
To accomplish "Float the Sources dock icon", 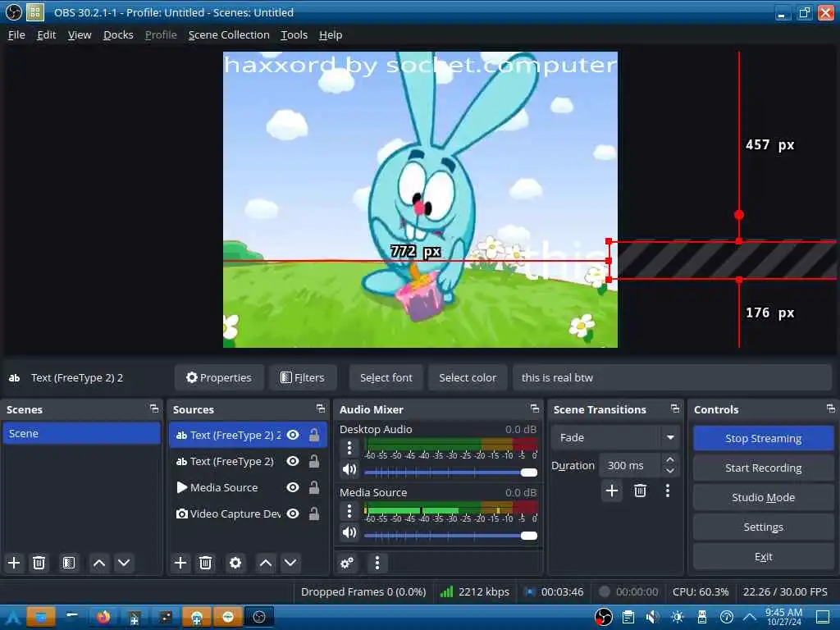I will tap(321, 409).
